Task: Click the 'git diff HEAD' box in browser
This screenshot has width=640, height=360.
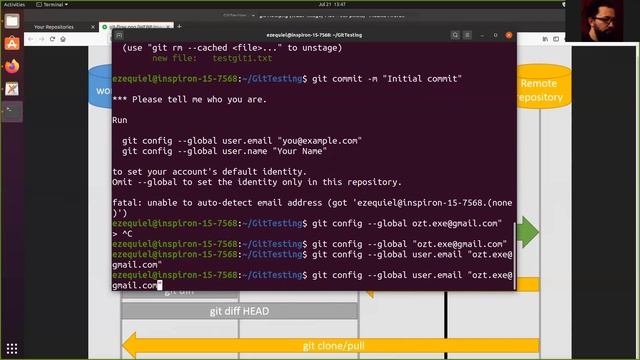Action: [240, 311]
